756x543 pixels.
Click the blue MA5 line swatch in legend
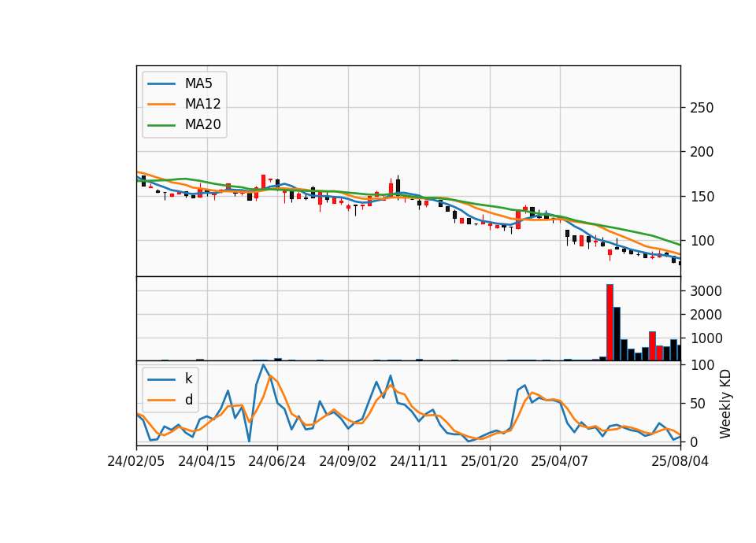161,84
